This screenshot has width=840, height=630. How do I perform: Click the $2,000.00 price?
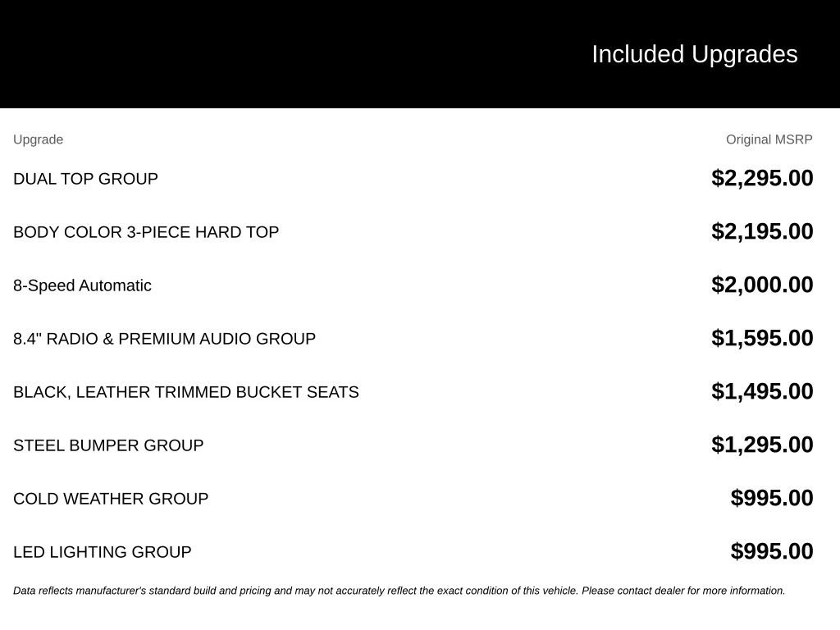pyautogui.click(x=762, y=285)
